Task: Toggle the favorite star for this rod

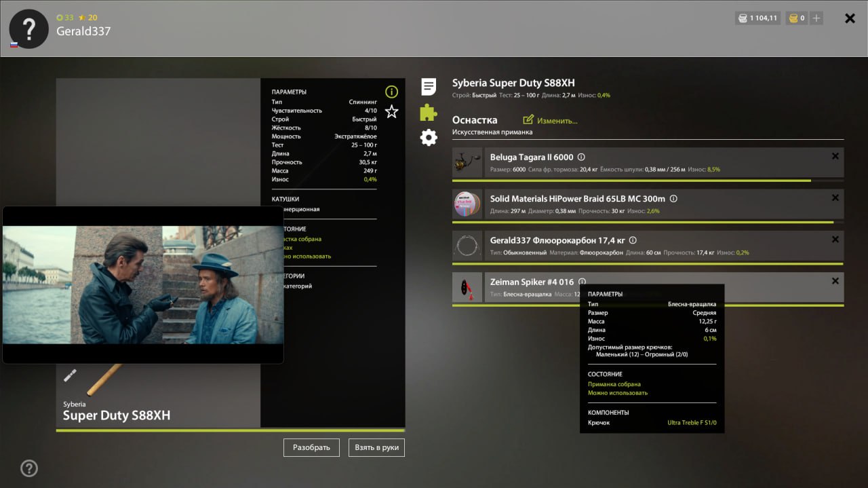Action: pyautogui.click(x=391, y=112)
